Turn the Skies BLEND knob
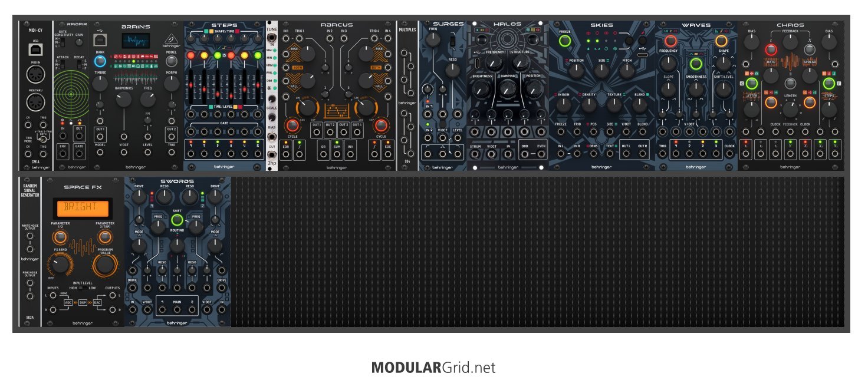 pyautogui.click(x=640, y=105)
